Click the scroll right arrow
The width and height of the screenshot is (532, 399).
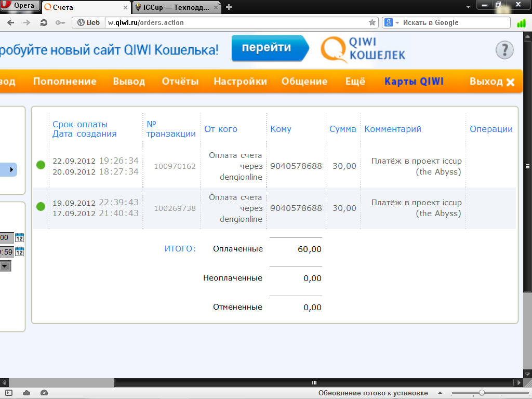point(519,383)
